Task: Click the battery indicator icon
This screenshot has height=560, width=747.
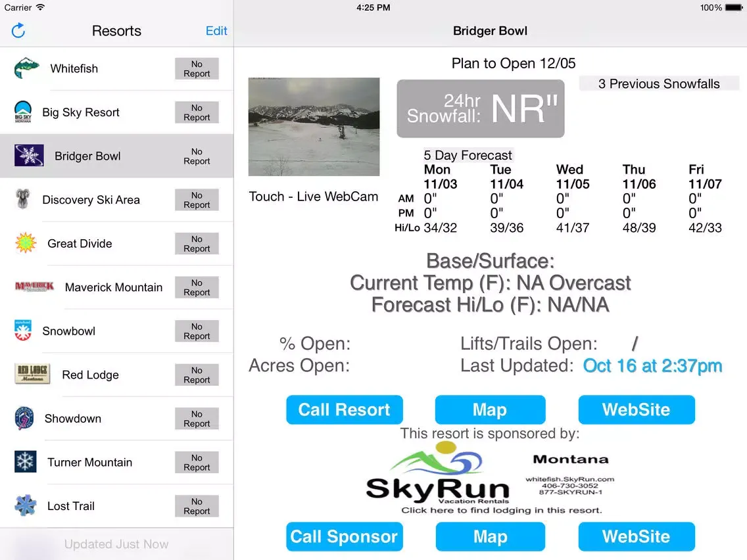Action: [734, 8]
